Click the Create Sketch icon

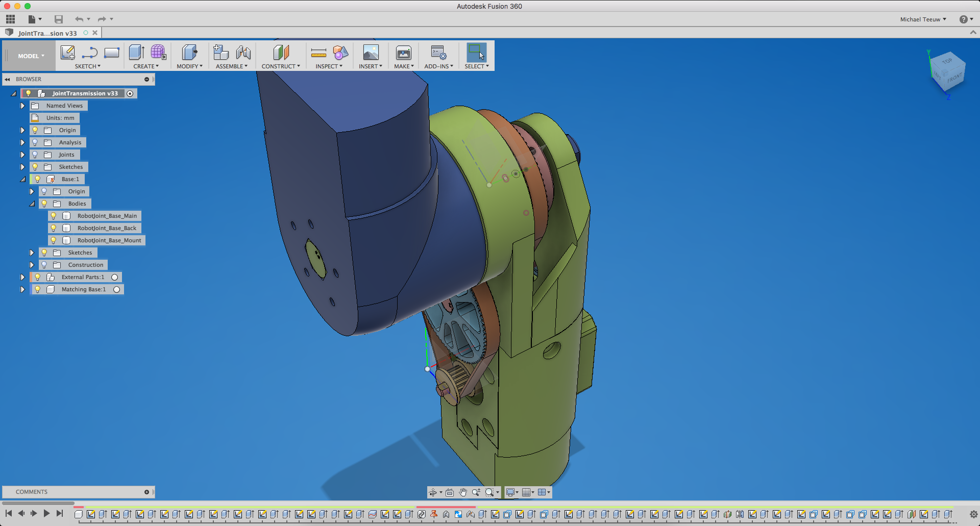pos(67,53)
